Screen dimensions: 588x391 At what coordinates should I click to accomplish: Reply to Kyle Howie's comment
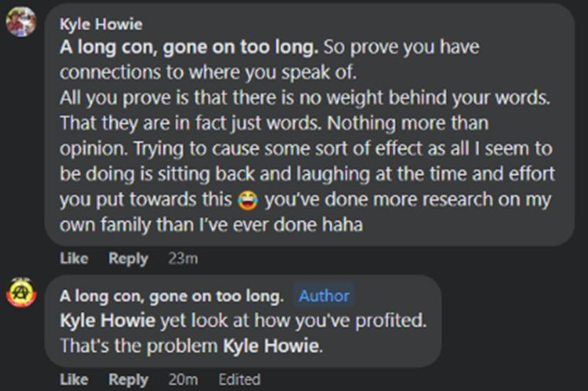(x=128, y=259)
